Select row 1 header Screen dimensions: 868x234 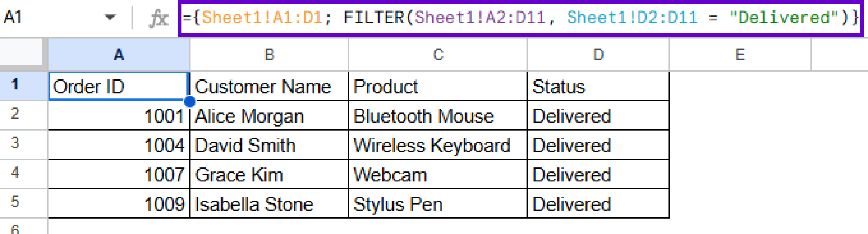point(15,85)
